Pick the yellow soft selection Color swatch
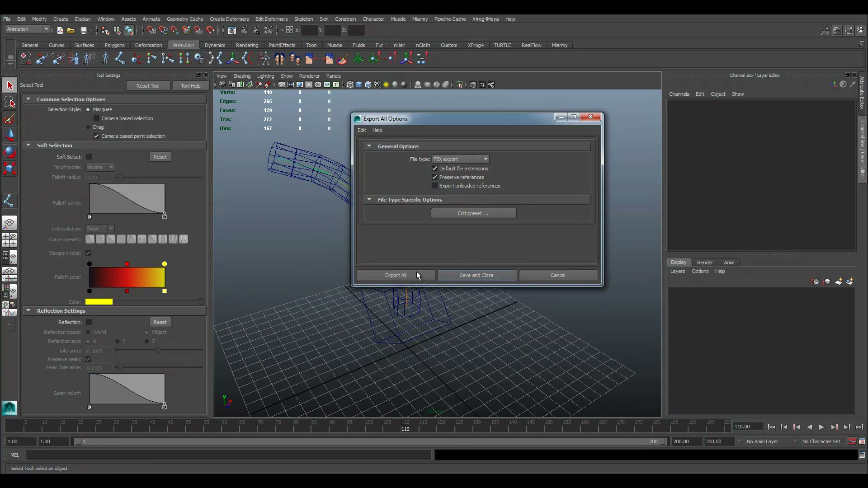 (x=99, y=302)
